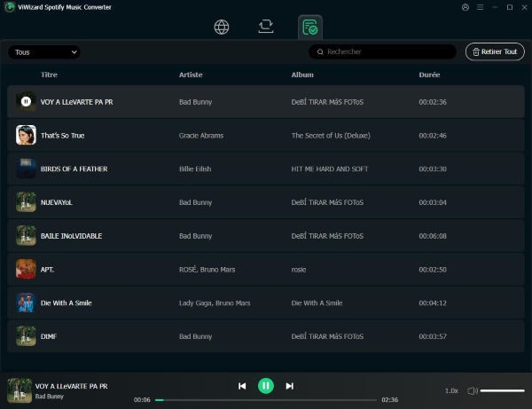Click the Retirer Tout button

pyautogui.click(x=495, y=51)
